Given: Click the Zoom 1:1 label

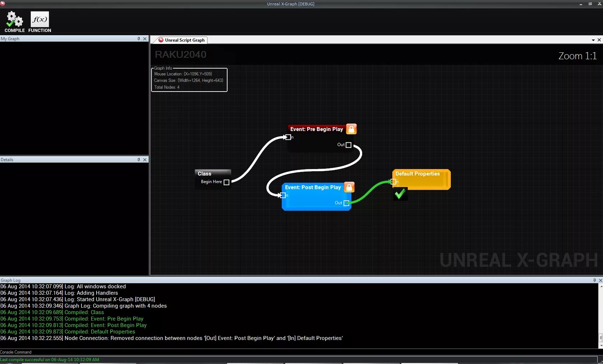Looking at the screenshot, I should point(577,56).
